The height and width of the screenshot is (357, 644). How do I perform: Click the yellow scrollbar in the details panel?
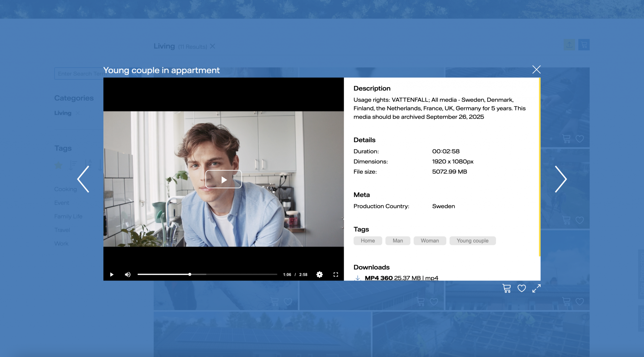tap(540, 167)
